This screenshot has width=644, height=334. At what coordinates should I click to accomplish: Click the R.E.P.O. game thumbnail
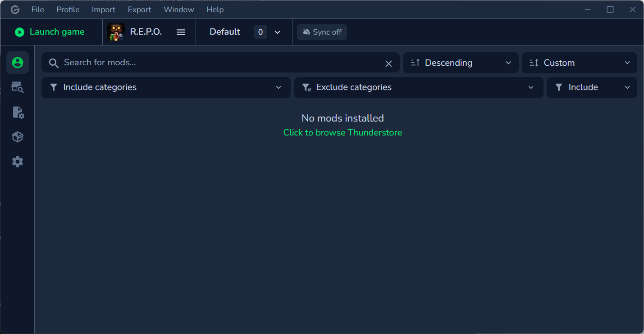click(116, 32)
